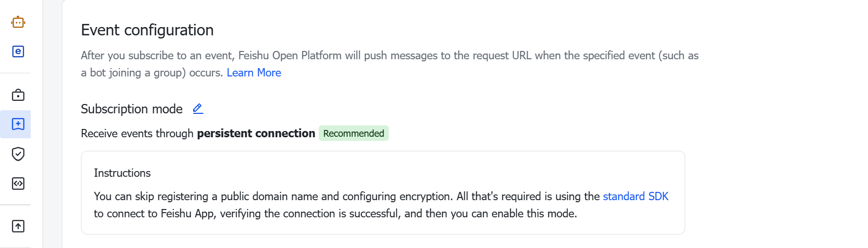Screen dimensions: 868x248
Task: Click the 'to connect to Feishu App' line
Action: pyautogui.click(x=154, y=214)
